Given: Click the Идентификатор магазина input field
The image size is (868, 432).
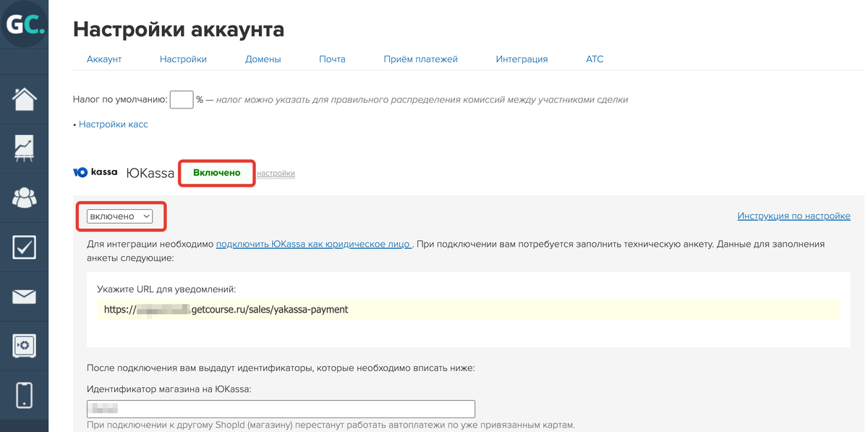Looking at the screenshot, I should (x=281, y=408).
